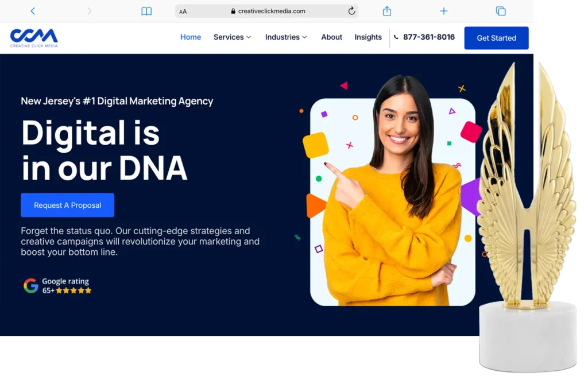The image size is (588, 384).
Task: Open the About nav item
Action: (331, 37)
